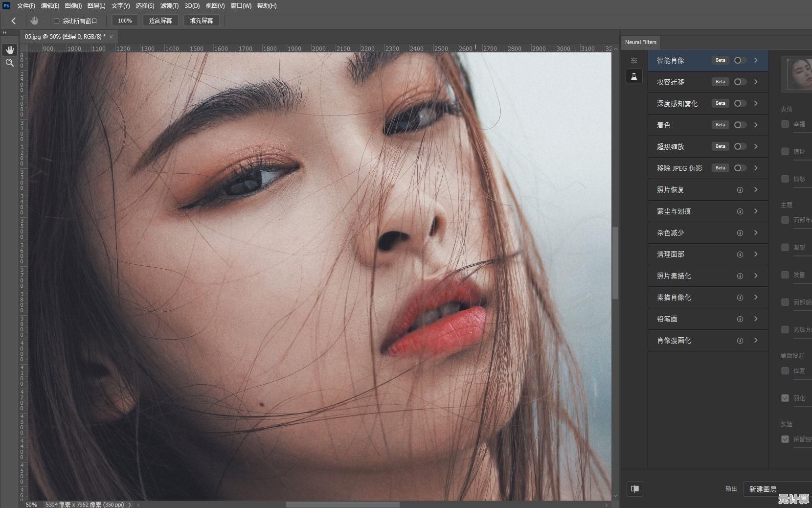
Task: Select the Zoom magnifier tool
Action: [9, 63]
